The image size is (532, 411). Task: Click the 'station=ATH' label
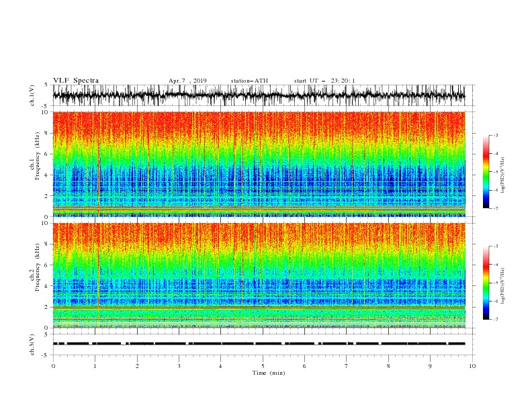tap(249, 81)
